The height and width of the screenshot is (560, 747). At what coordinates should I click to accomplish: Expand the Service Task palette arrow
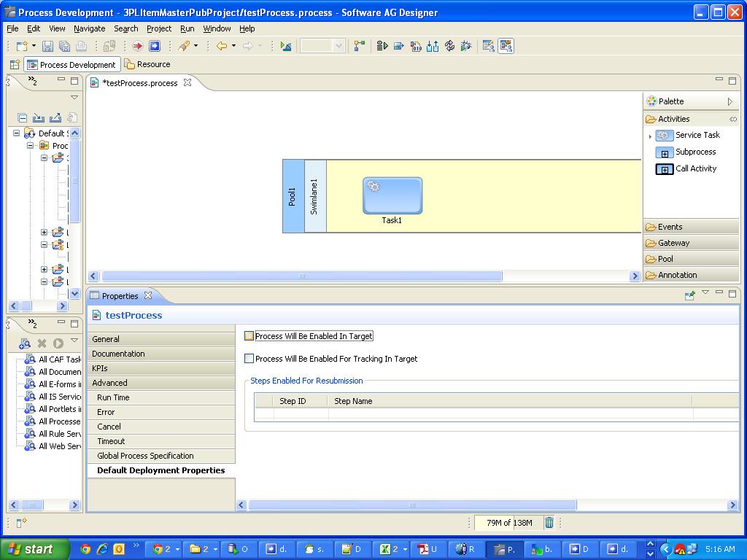click(650, 136)
